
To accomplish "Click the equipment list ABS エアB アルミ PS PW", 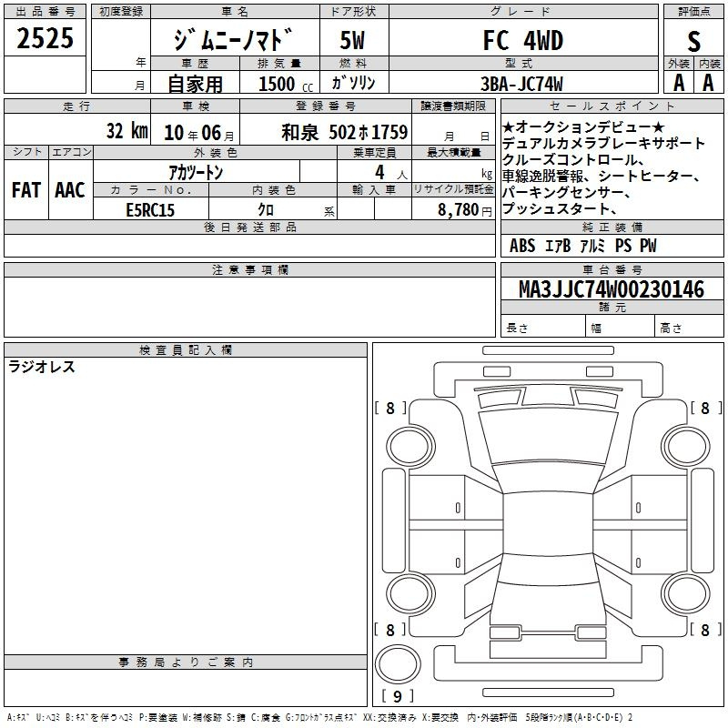I will [583, 246].
